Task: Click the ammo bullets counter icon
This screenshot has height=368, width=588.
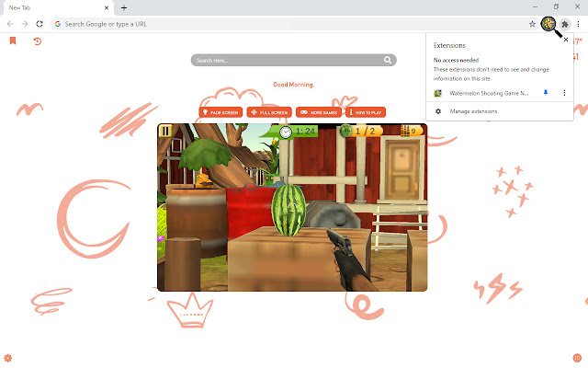Action: 404,131
